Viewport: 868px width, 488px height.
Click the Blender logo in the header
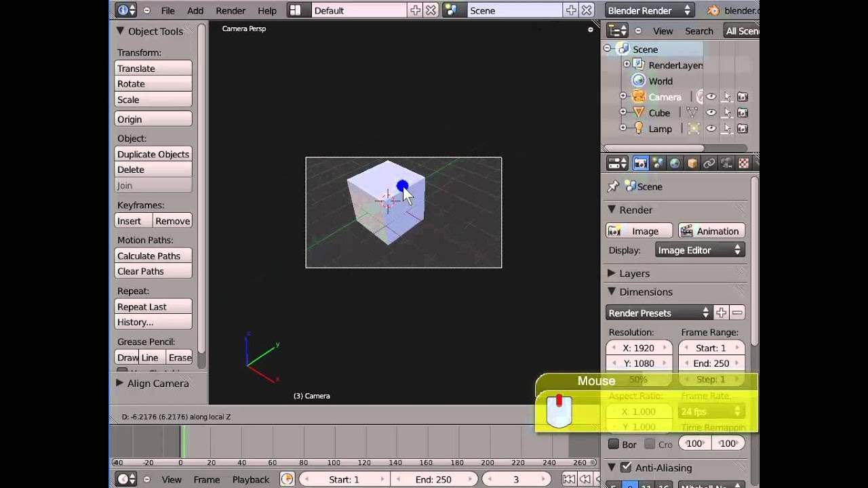click(x=713, y=10)
